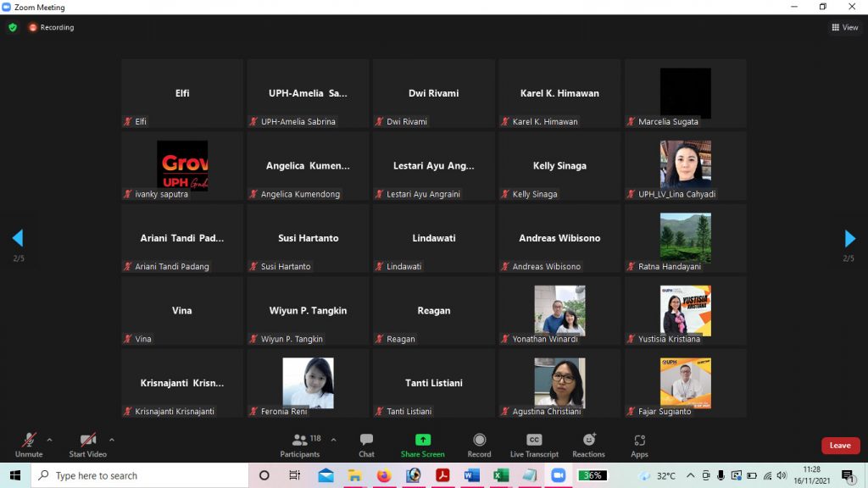The height and width of the screenshot is (488, 868).
Task: Open Zoom Apps
Action: (639, 444)
